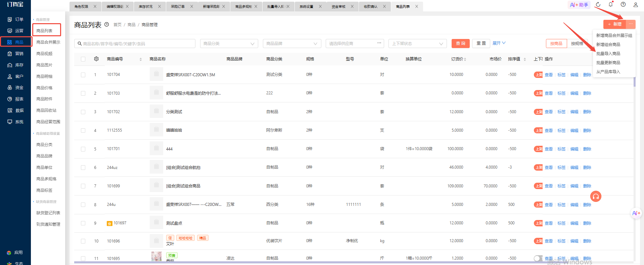Click the refresh icon in the top bar
Viewport: 644px width, 265px height.
coord(598,5)
